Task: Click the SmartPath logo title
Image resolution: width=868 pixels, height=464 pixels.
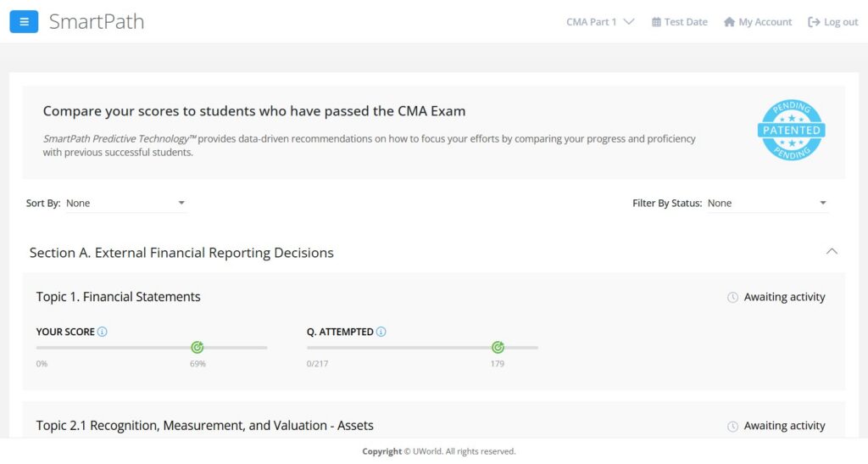Action: click(97, 21)
